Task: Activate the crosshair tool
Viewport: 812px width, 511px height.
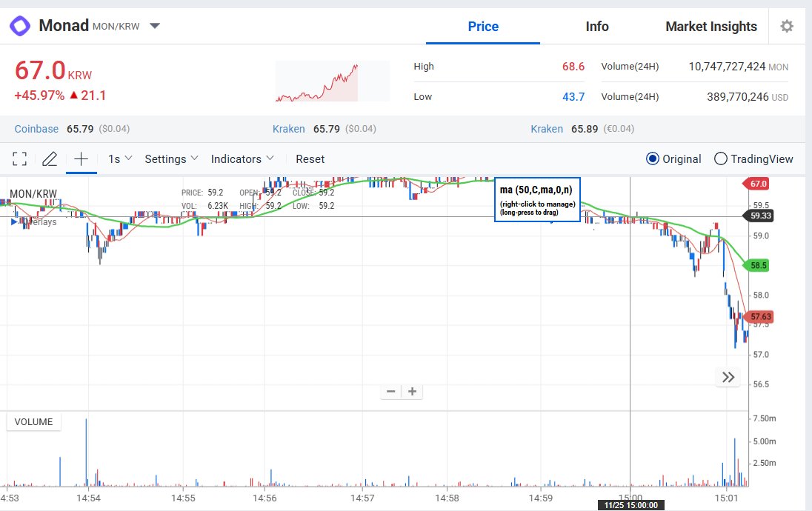Action: pos(81,158)
